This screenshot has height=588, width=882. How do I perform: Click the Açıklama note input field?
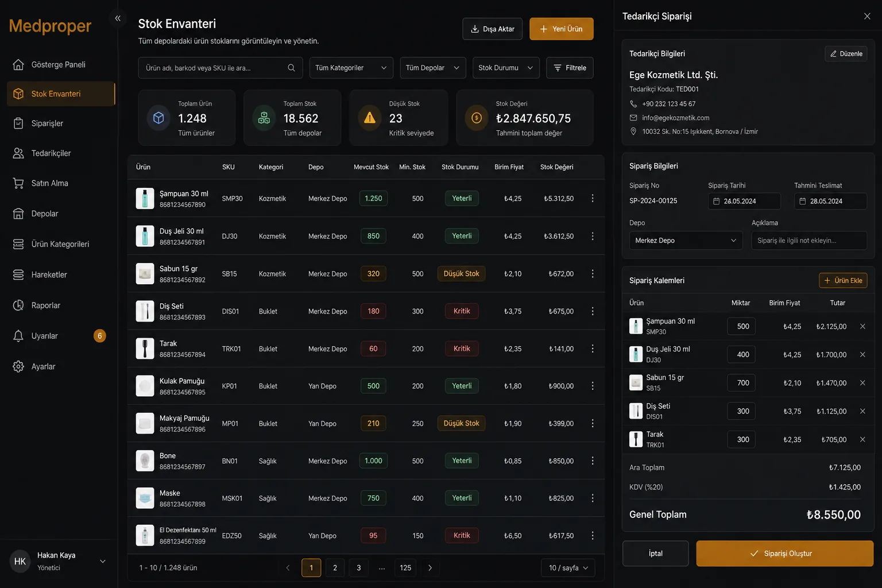pos(809,241)
